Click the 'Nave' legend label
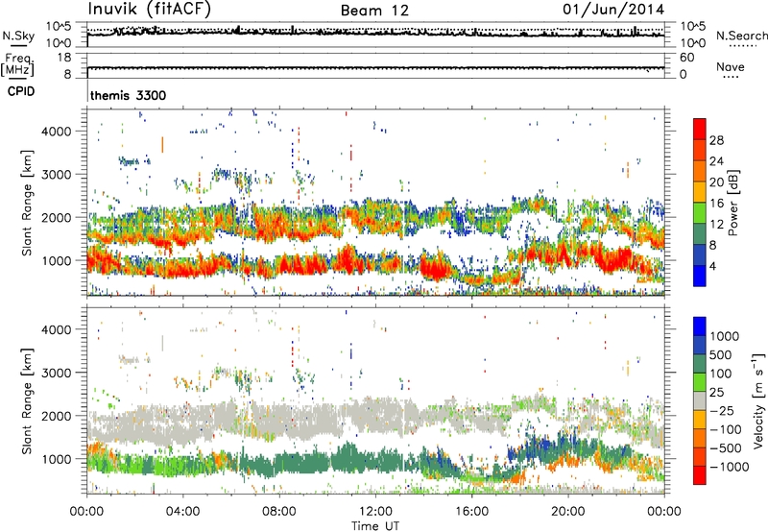The width and height of the screenshot is (768, 532). coord(731,67)
